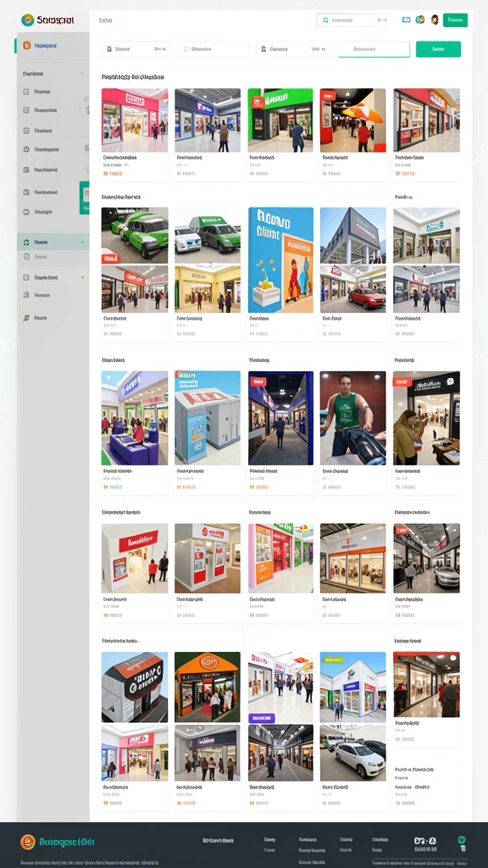Open the green storefront thumbnail with a walking person
Image resolution: width=488 pixels, height=868 pixels.
(x=280, y=120)
